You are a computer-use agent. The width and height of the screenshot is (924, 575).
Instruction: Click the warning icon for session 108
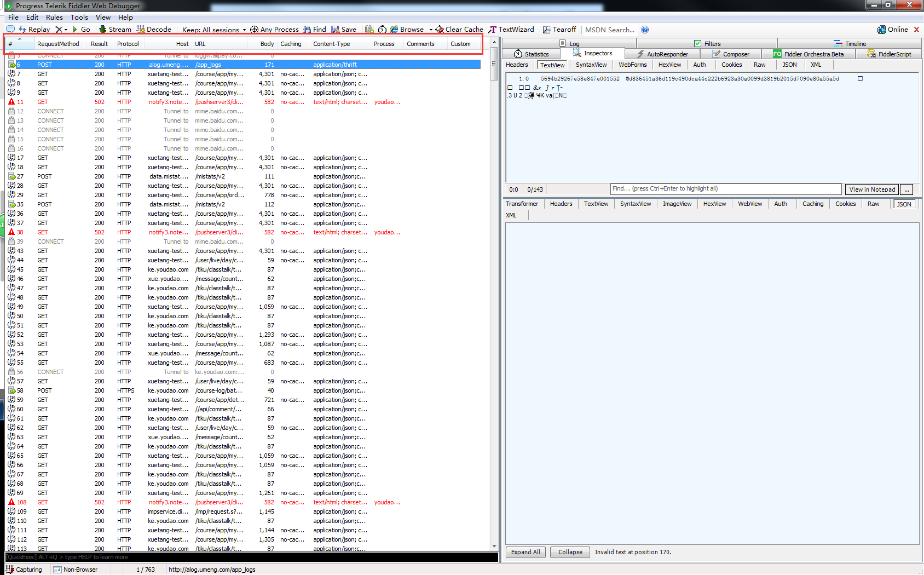(11, 502)
